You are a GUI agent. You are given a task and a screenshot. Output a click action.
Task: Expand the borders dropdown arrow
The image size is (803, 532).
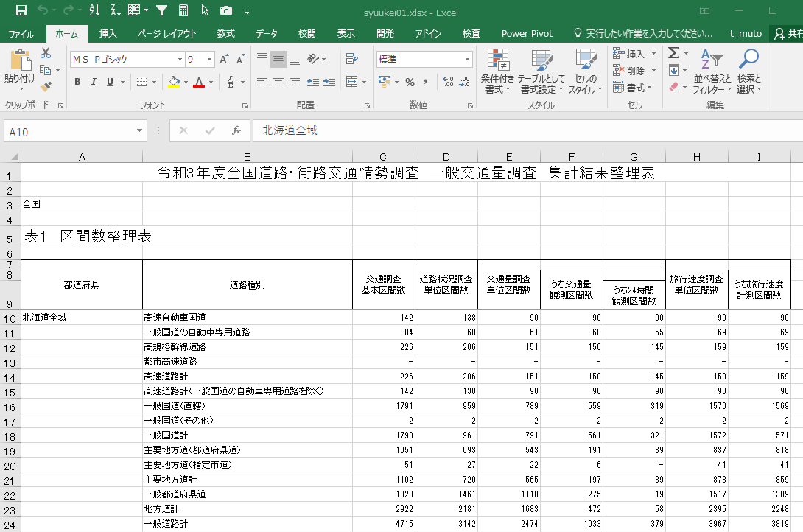pyautogui.click(x=154, y=82)
